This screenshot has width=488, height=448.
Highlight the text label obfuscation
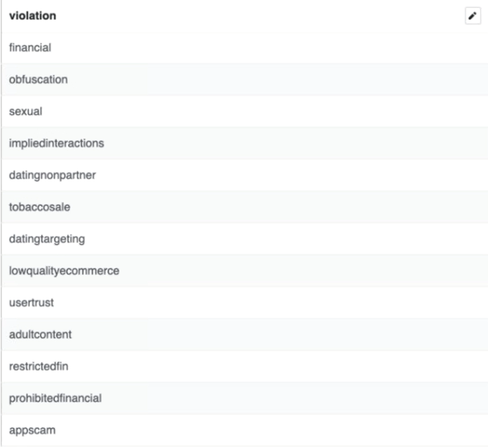click(38, 79)
